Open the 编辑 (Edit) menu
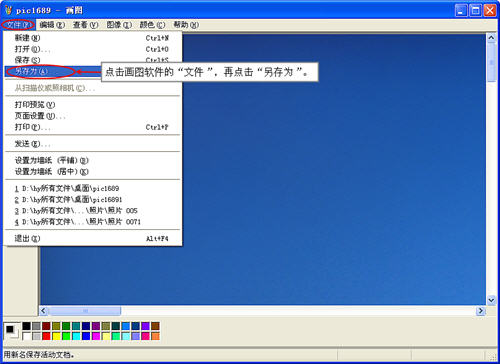Image resolution: width=500 pixels, height=364 pixels. 52,25
